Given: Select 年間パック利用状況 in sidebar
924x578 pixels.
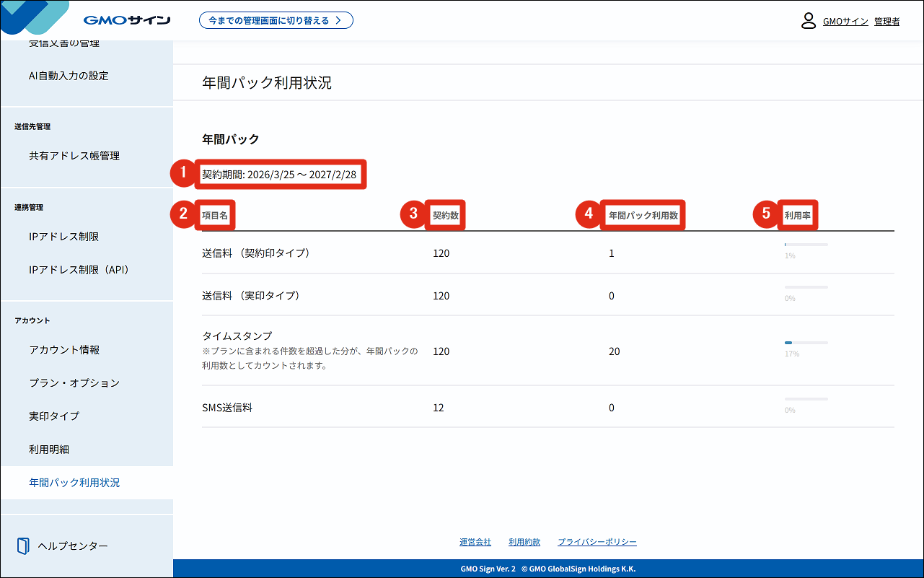Looking at the screenshot, I should [x=74, y=483].
